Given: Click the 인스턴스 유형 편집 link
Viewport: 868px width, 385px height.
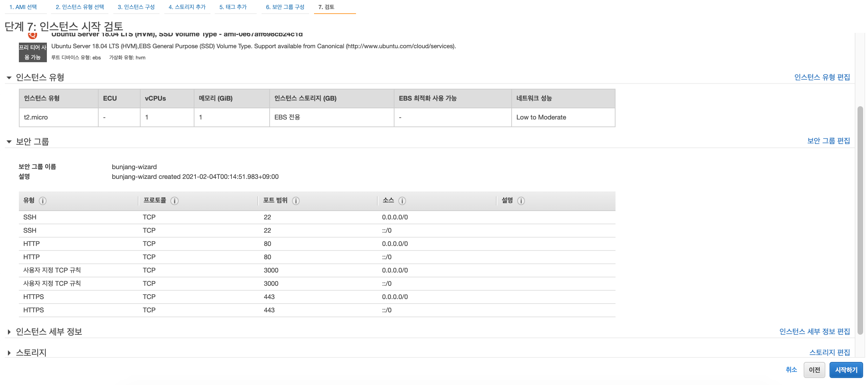Looking at the screenshot, I should (822, 77).
